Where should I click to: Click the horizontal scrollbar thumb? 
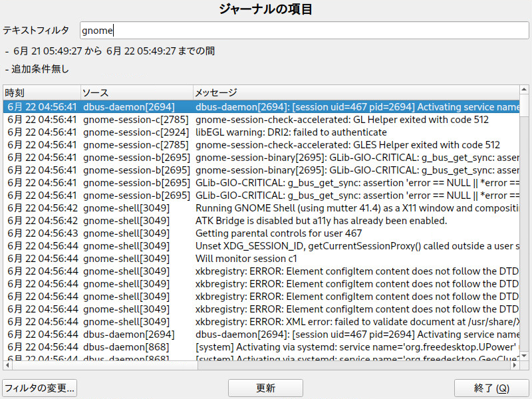(x=105, y=365)
